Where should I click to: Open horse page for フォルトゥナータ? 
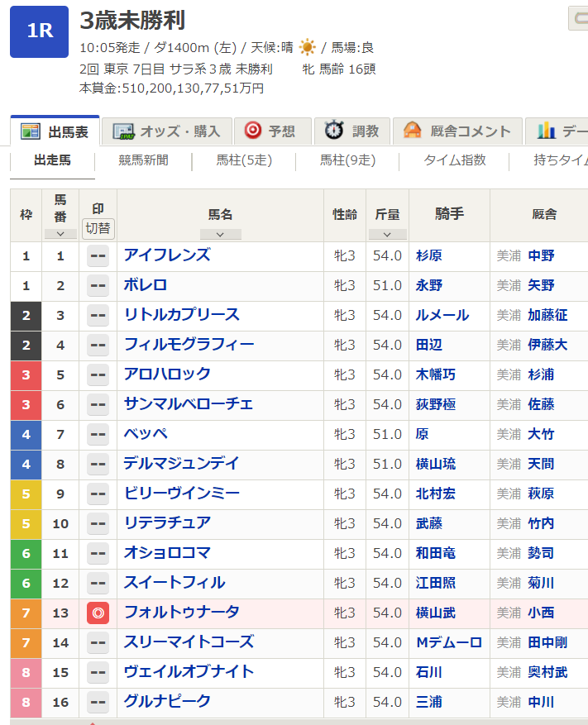[x=181, y=613]
